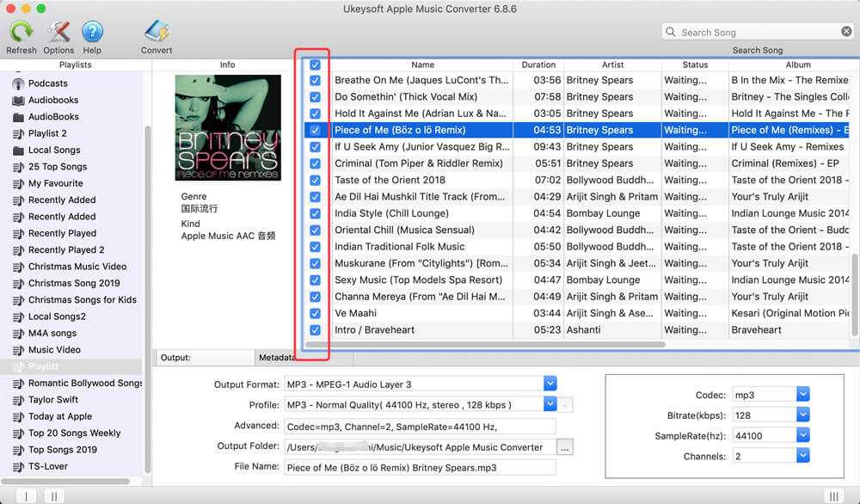
Task: Browse output folder with the ... button
Action: coord(564,446)
